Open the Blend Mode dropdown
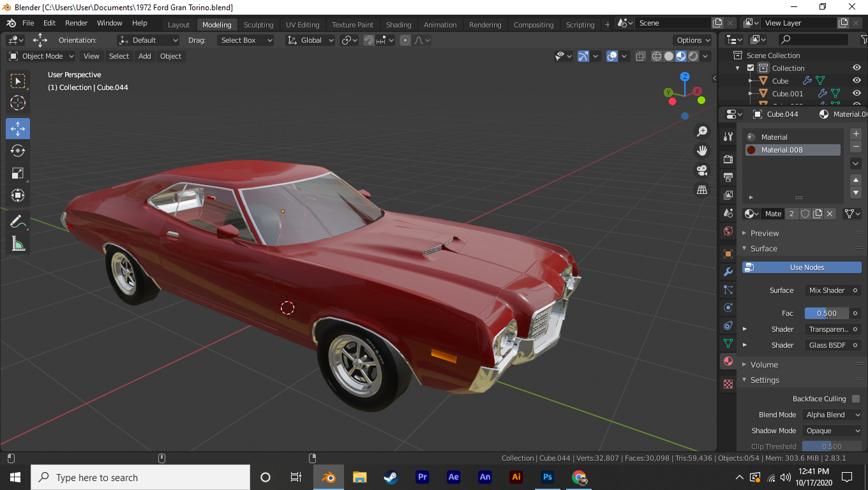 click(x=832, y=415)
